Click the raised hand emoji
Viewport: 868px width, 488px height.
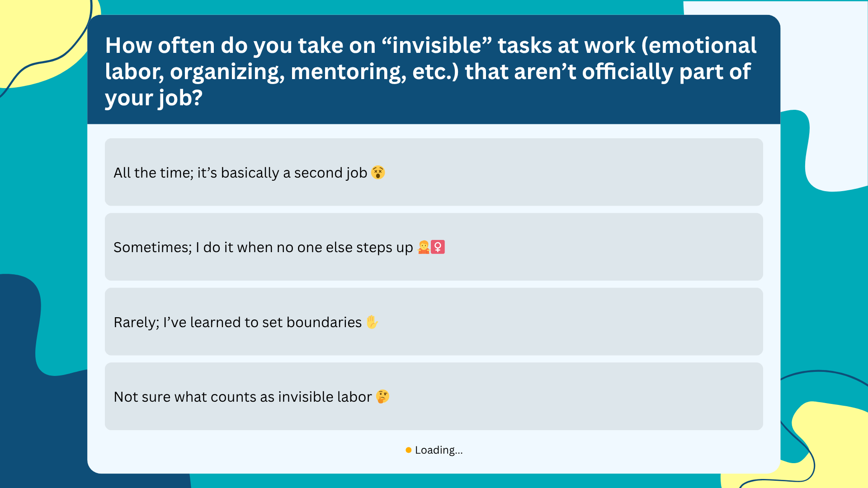point(372,322)
